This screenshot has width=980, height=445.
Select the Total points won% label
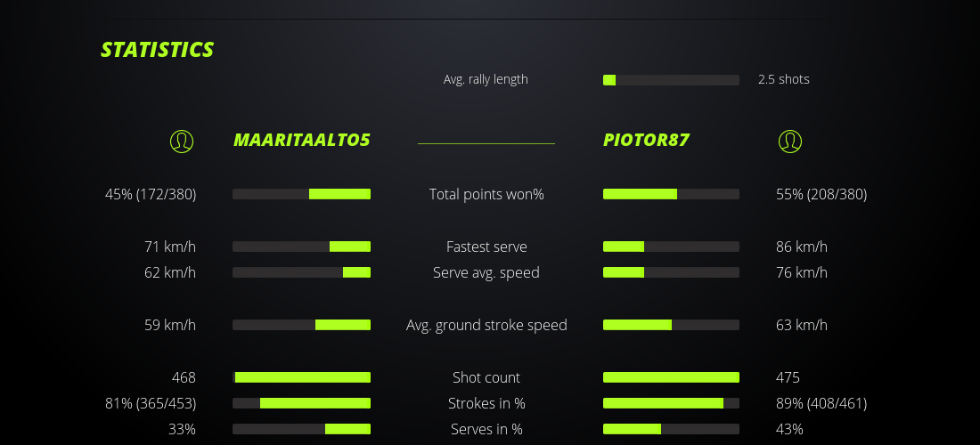pyautogui.click(x=486, y=194)
